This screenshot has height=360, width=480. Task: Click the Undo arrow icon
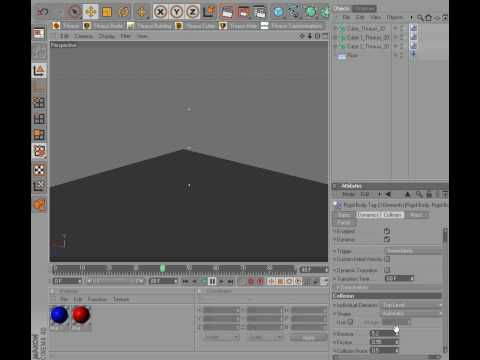tap(43, 12)
